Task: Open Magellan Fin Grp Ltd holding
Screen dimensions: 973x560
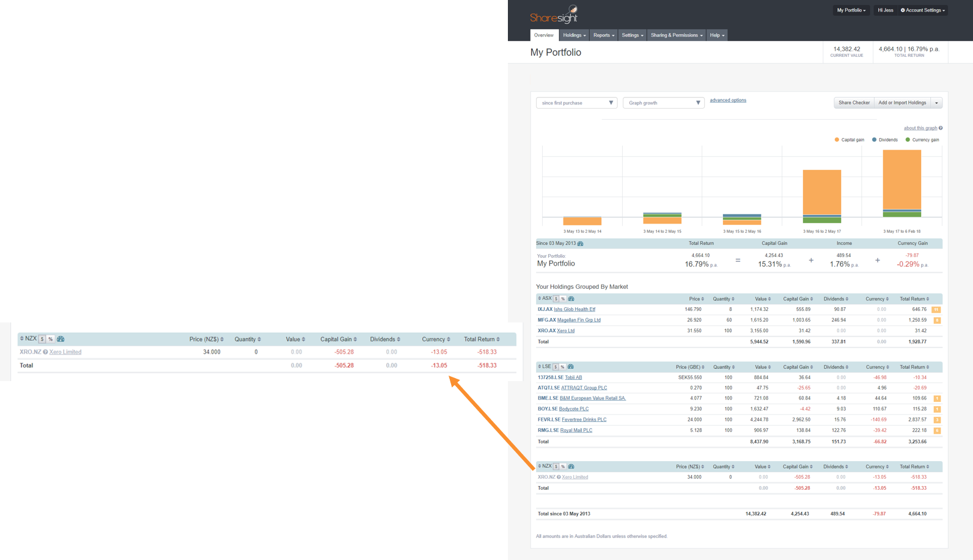Action: point(579,320)
